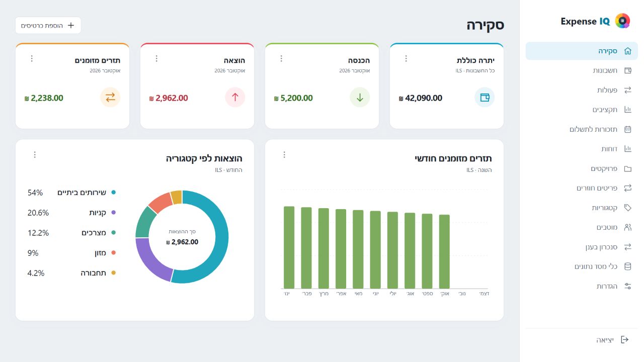
Task: Click the wallet icon on the יתרה כוללת card
Action: click(x=485, y=98)
